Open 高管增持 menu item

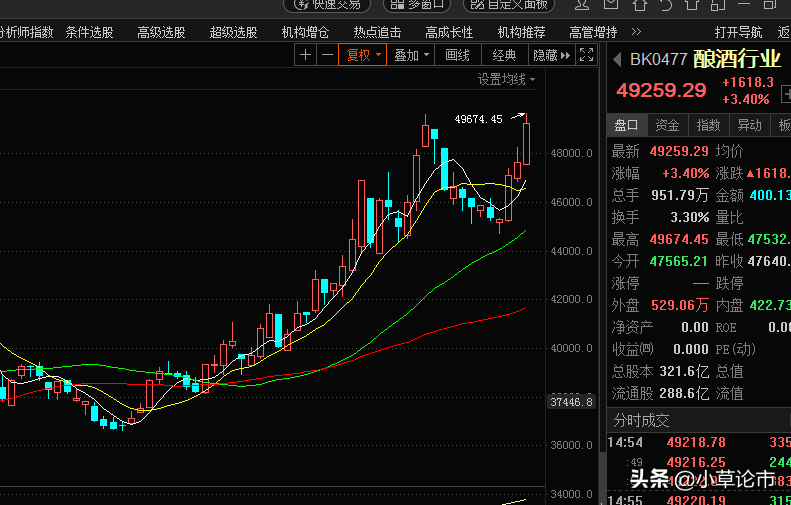[x=593, y=33]
